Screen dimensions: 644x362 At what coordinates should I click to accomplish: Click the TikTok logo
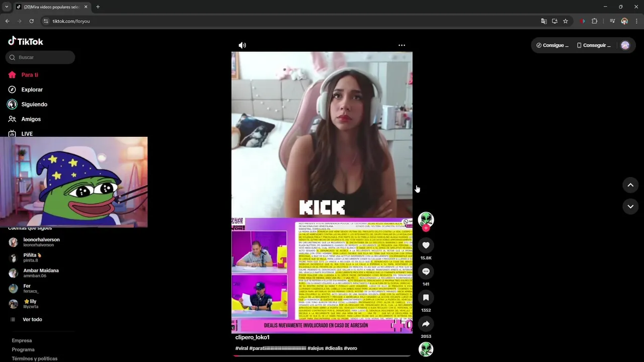click(26, 41)
